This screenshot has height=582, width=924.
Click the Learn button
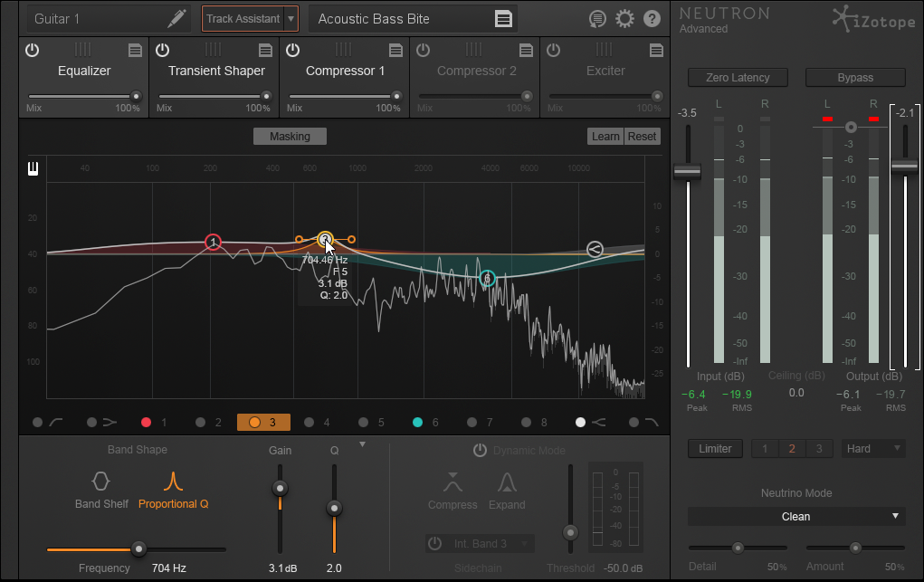coord(605,136)
